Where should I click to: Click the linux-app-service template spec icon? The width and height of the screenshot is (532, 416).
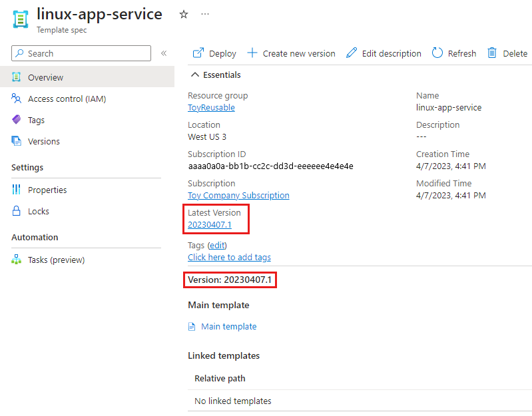point(21,19)
